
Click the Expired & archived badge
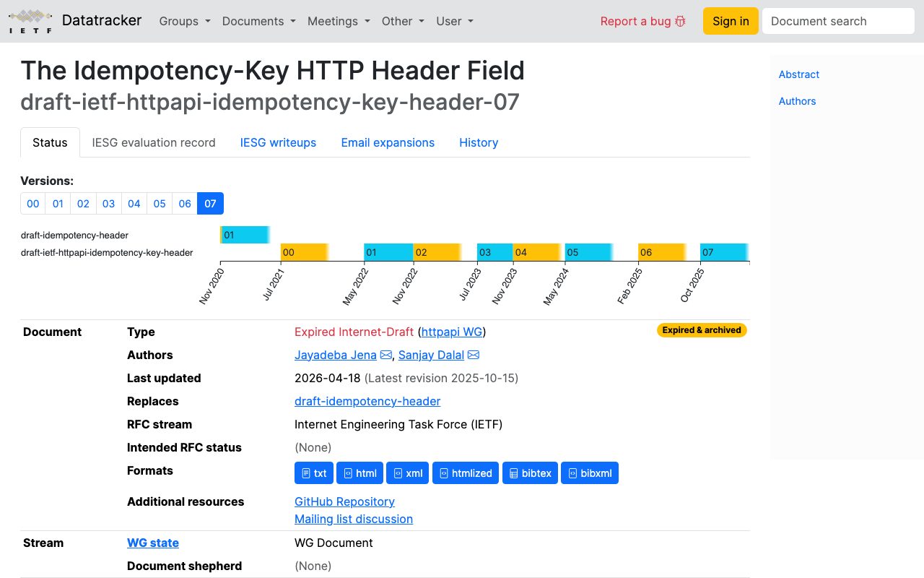coord(702,330)
